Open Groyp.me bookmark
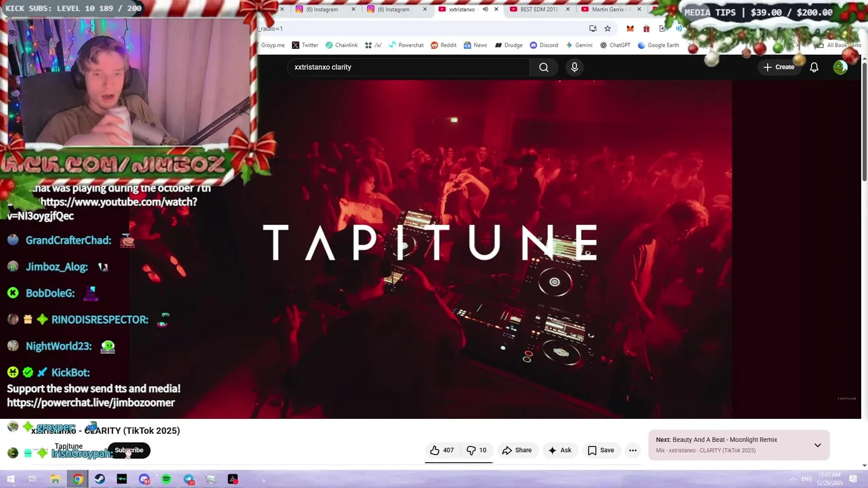 pos(273,45)
